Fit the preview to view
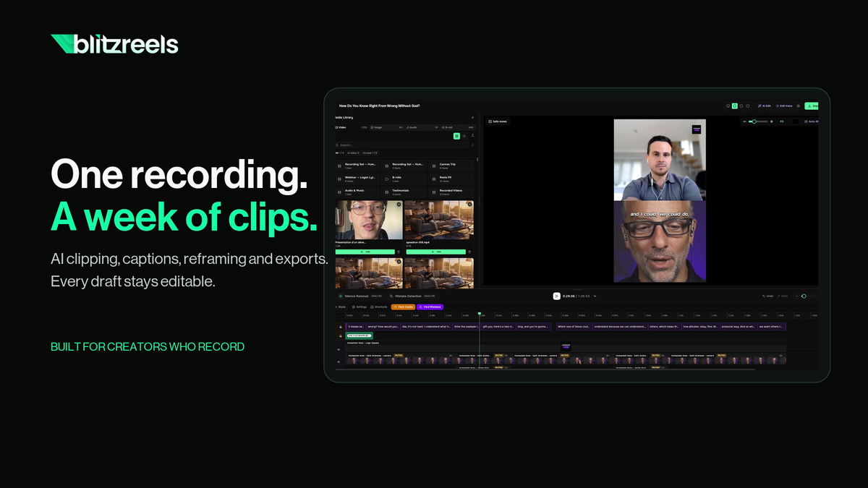Viewport: 868px width, 488px height. pyautogui.click(x=782, y=121)
